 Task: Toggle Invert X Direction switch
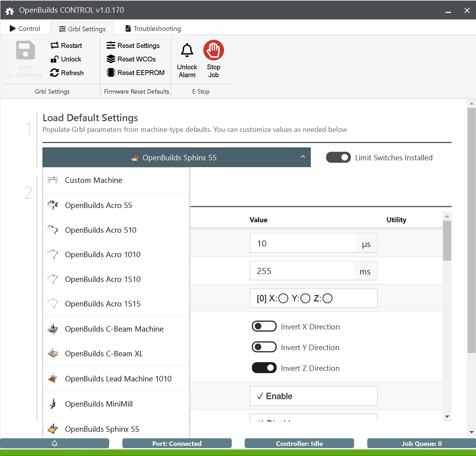coord(264,326)
